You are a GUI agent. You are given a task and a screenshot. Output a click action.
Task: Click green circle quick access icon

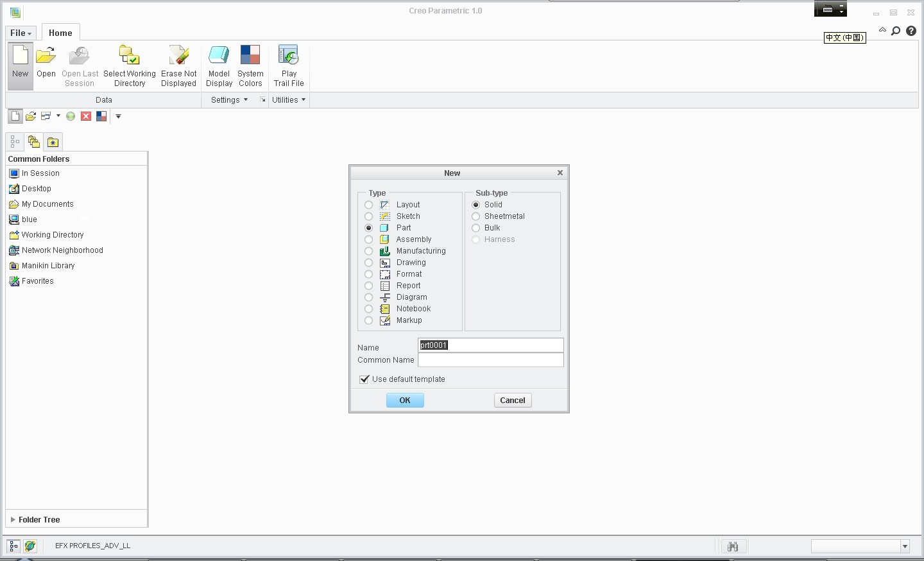(71, 116)
